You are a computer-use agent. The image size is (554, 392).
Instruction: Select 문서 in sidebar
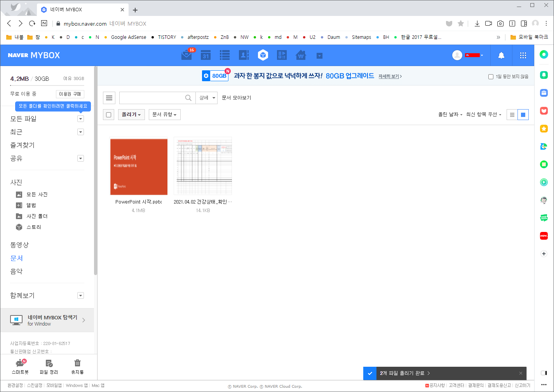16,258
